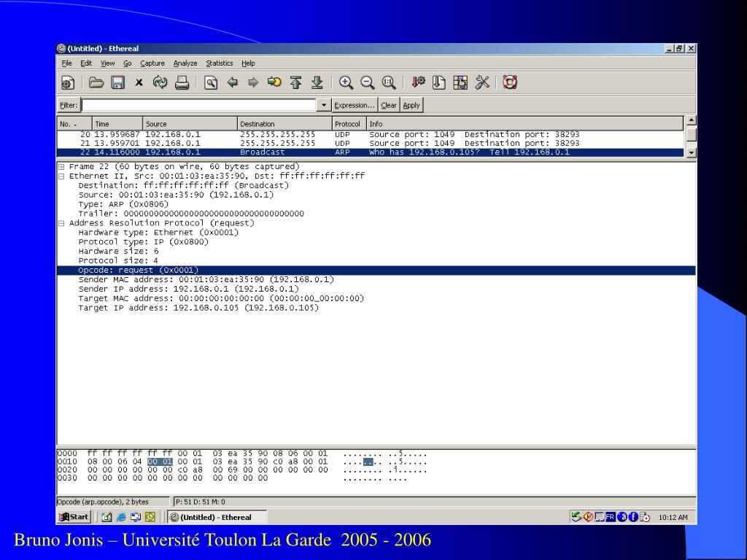The width and height of the screenshot is (747, 560).
Task: Open the capture options toolbar icon
Action: tap(68, 83)
